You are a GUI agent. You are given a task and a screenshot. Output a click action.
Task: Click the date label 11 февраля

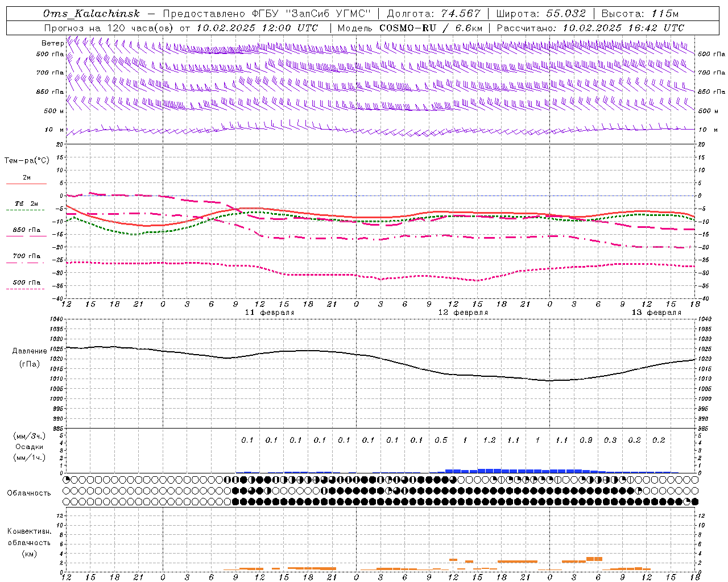tap(270, 313)
